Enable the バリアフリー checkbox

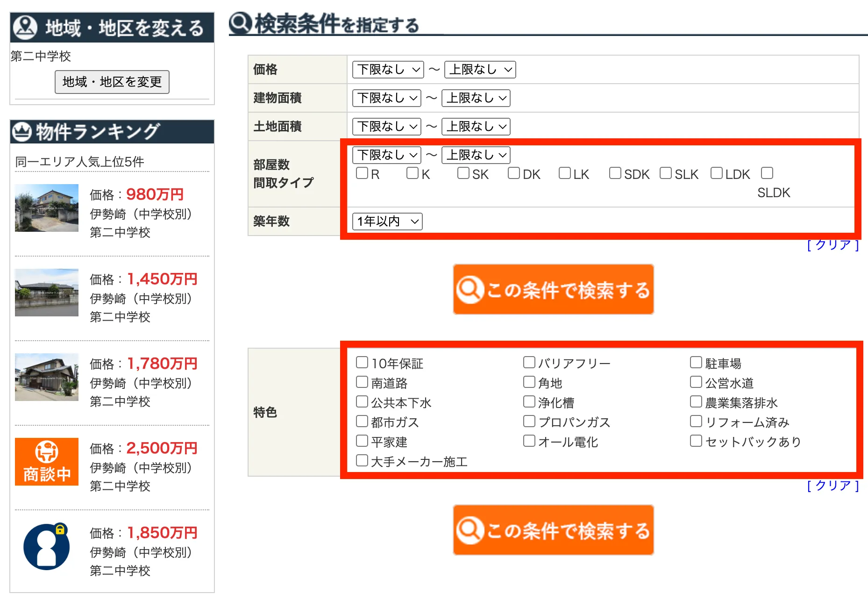(x=528, y=362)
